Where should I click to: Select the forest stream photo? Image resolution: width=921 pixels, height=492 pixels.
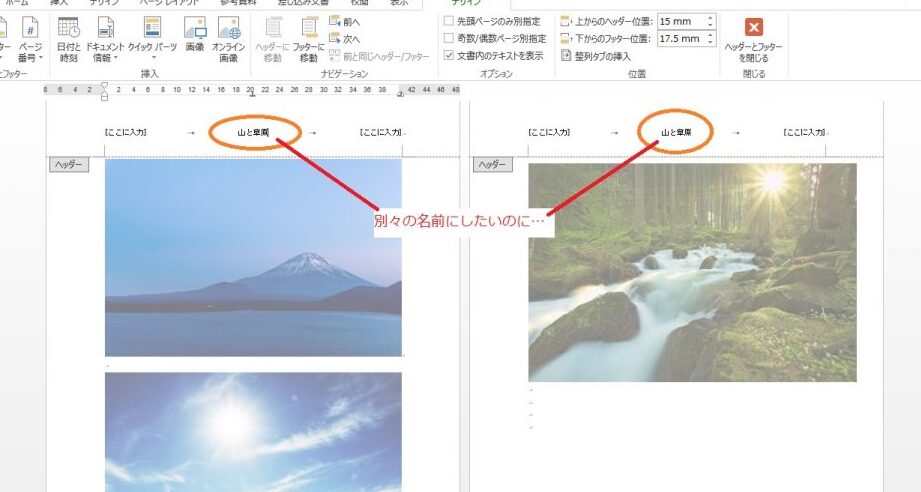693,272
